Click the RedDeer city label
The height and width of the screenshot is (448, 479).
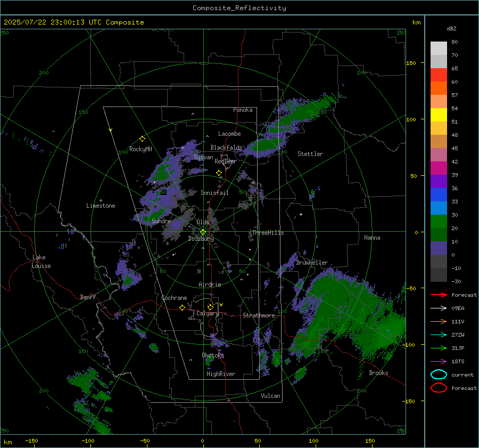point(226,161)
